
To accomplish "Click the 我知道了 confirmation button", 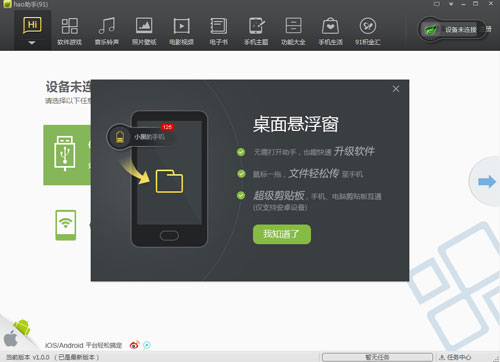I will (x=282, y=234).
